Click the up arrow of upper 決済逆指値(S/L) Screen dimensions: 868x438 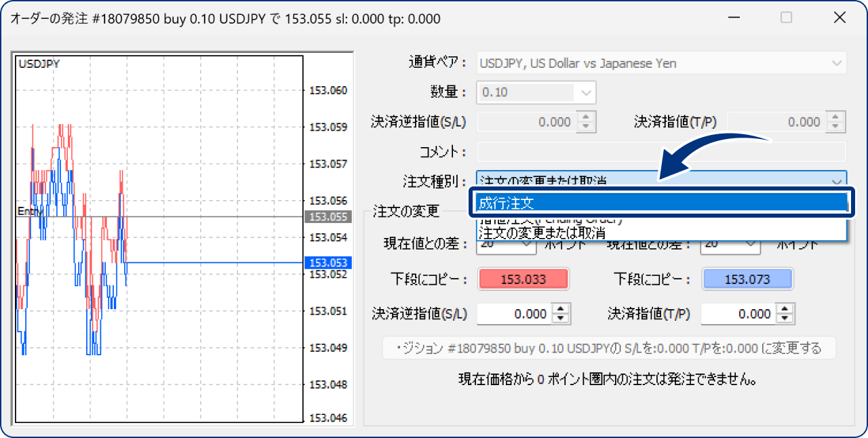click(x=587, y=118)
